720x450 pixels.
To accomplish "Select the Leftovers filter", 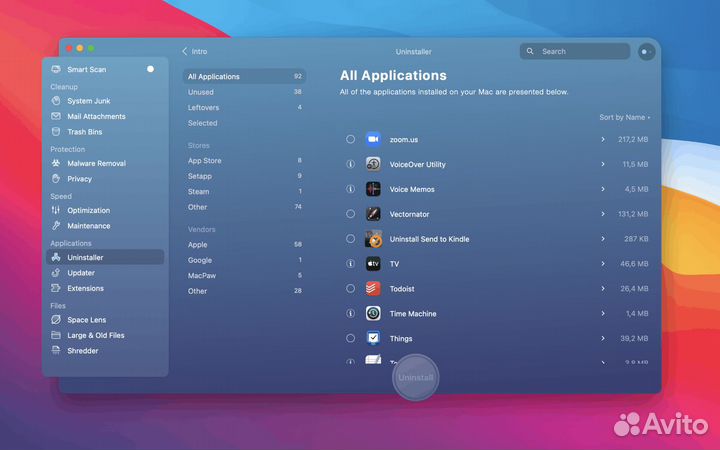I will pos(244,107).
